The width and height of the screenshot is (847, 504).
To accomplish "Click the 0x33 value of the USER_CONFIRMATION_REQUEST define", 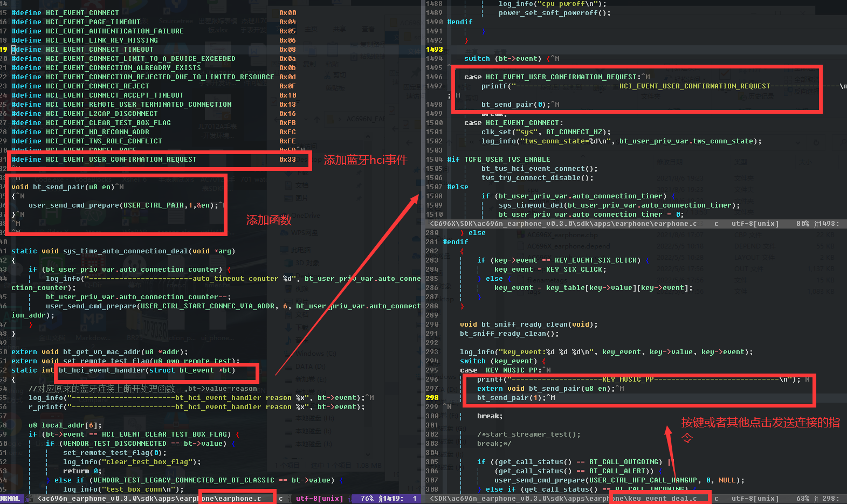I will point(287,160).
